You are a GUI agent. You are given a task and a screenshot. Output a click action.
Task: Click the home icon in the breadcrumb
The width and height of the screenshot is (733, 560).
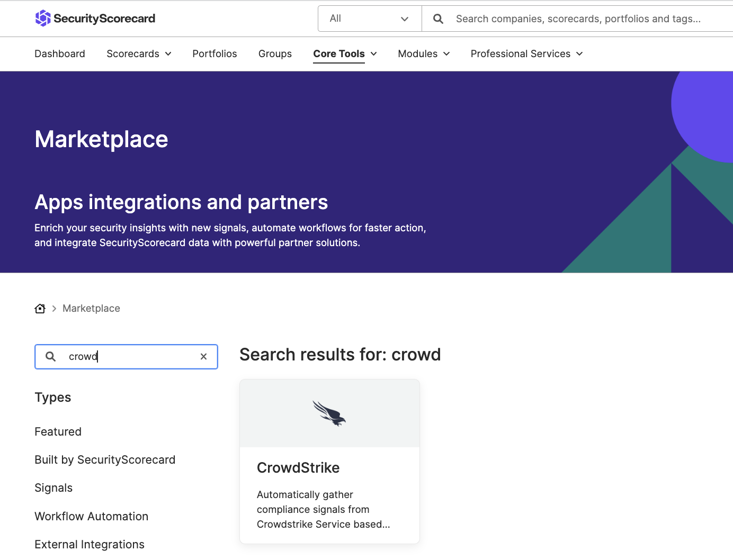coord(40,308)
